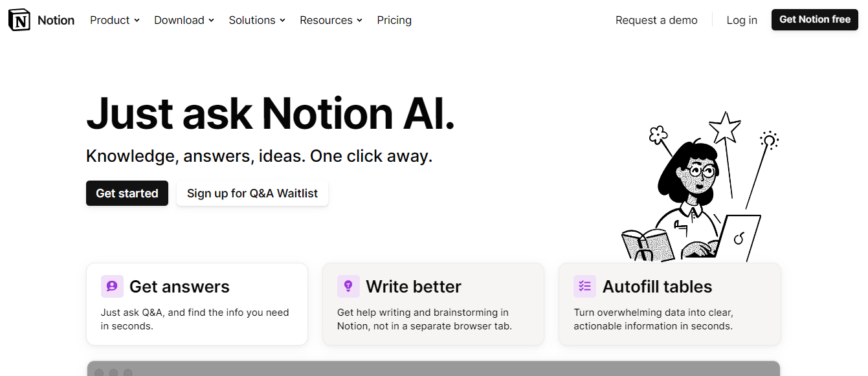
Task: Expand the Solutions dropdown menu
Action: point(257,20)
